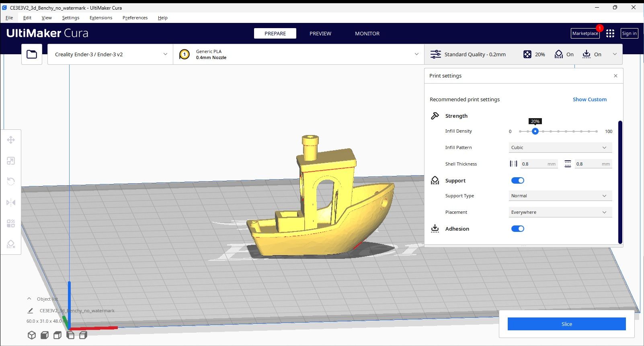Viewport: 644px width, 346px height.
Task: Click the Support section icon
Action: [435, 180]
